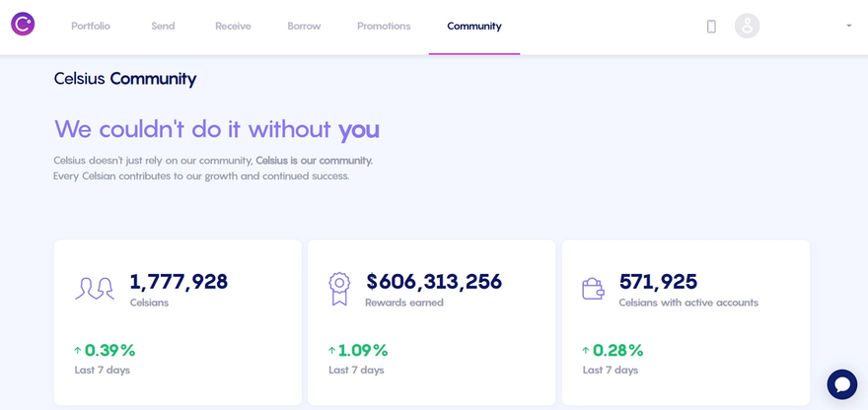Click the 'We couldn't do it without you' headline
Screen dimensions: 868x410
[x=217, y=129]
